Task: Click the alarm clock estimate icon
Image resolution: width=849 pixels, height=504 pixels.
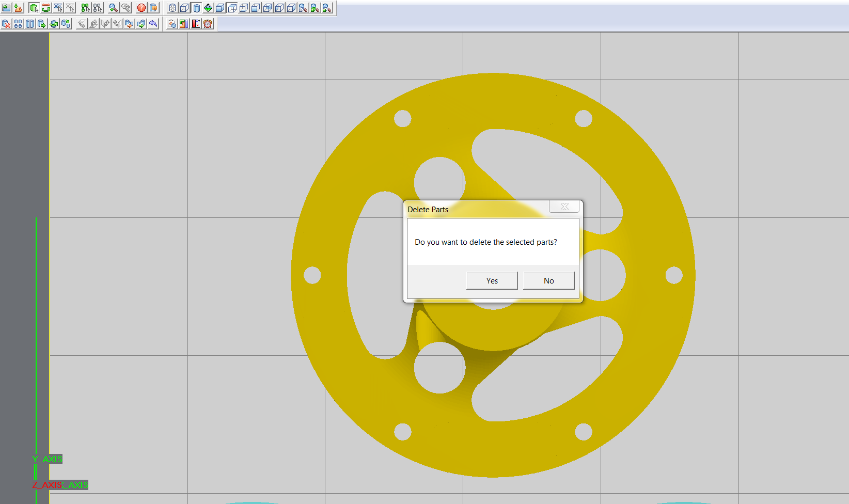Action: pos(208,24)
